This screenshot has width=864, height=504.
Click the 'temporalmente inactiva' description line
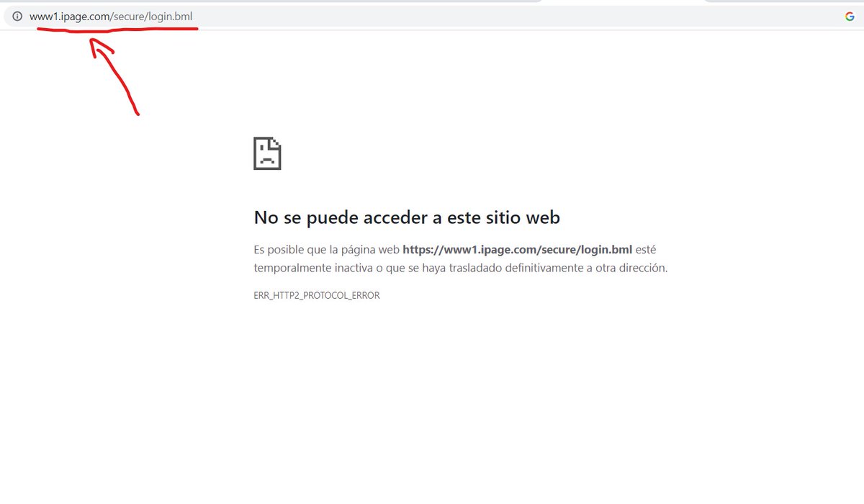[x=461, y=268]
